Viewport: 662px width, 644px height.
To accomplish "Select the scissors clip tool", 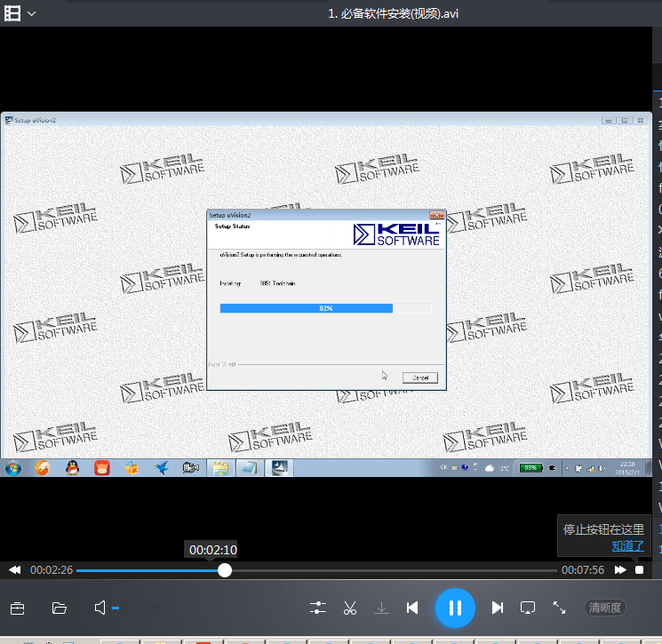I will 350,608.
